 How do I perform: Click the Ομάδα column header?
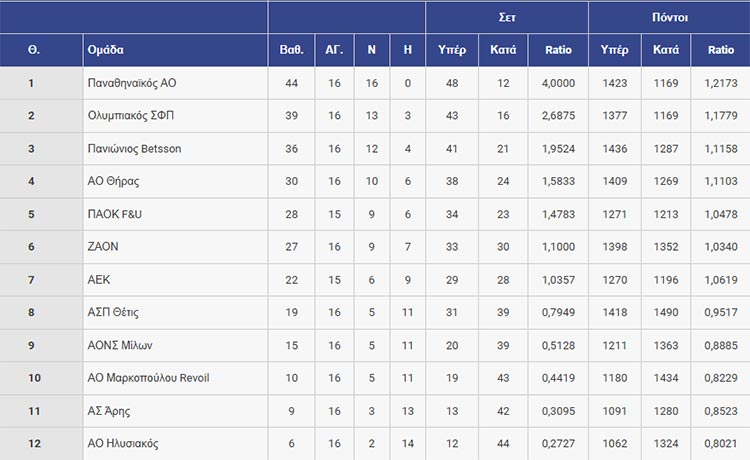coord(106,50)
